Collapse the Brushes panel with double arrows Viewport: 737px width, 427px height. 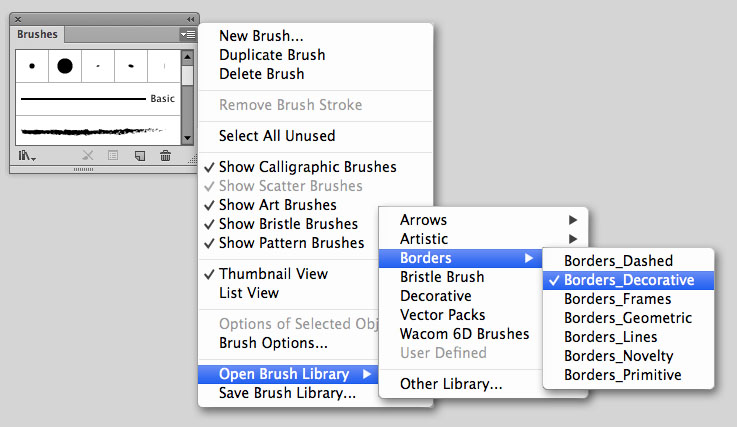coord(190,19)
